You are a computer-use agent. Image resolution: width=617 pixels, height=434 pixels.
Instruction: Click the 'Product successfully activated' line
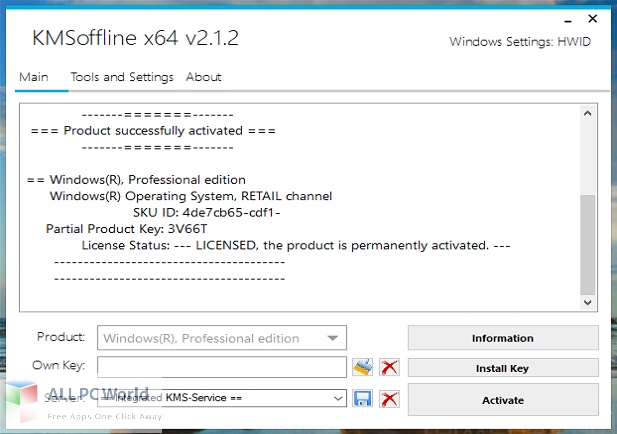point(153,131)
